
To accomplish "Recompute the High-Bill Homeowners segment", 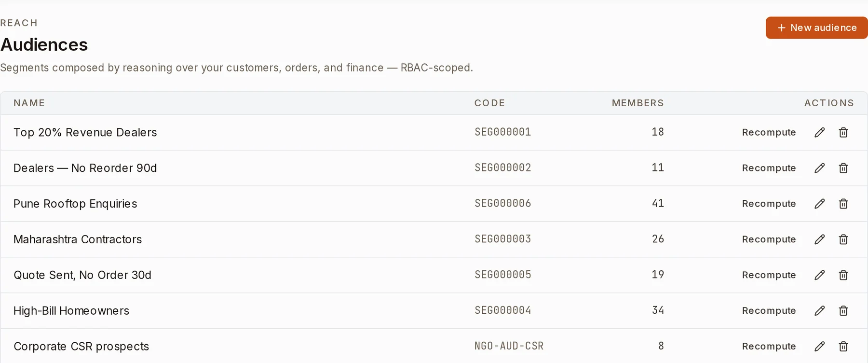I will (769, 311).
